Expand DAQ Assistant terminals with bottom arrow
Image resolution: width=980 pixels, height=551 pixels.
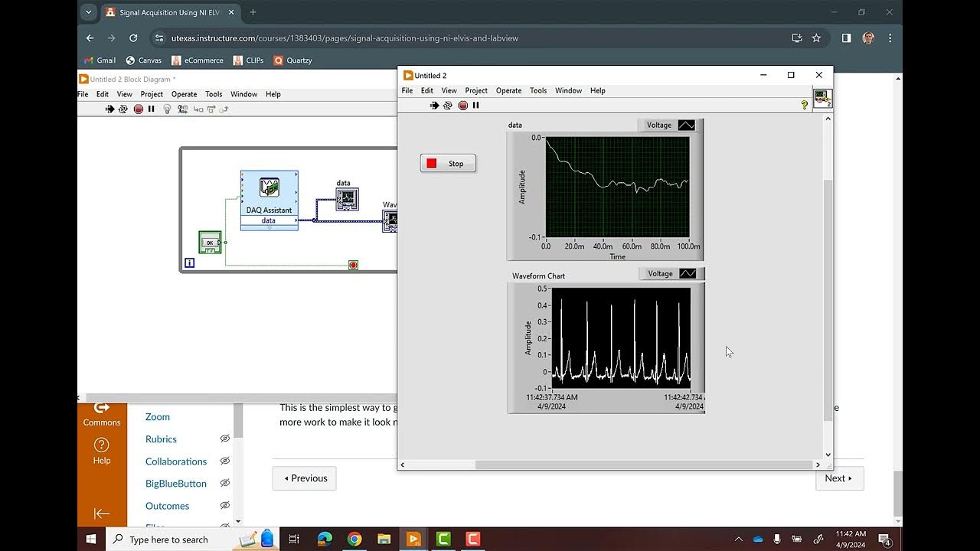(x=269, y=227)
